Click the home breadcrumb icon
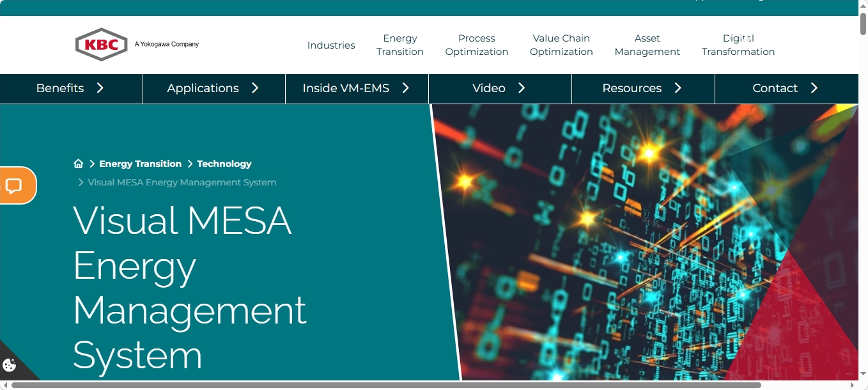This screenshot has height=390, width=868. [x=79, y=164]
